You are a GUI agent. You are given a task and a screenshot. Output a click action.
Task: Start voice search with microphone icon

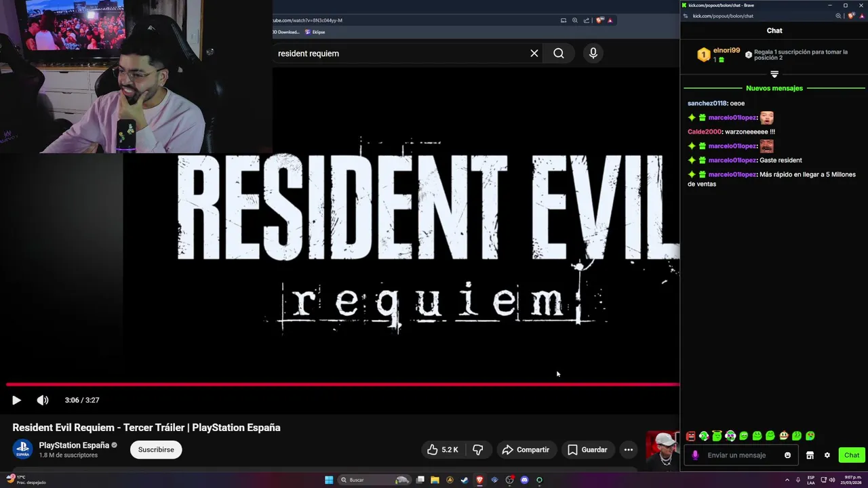coord(593,53)
